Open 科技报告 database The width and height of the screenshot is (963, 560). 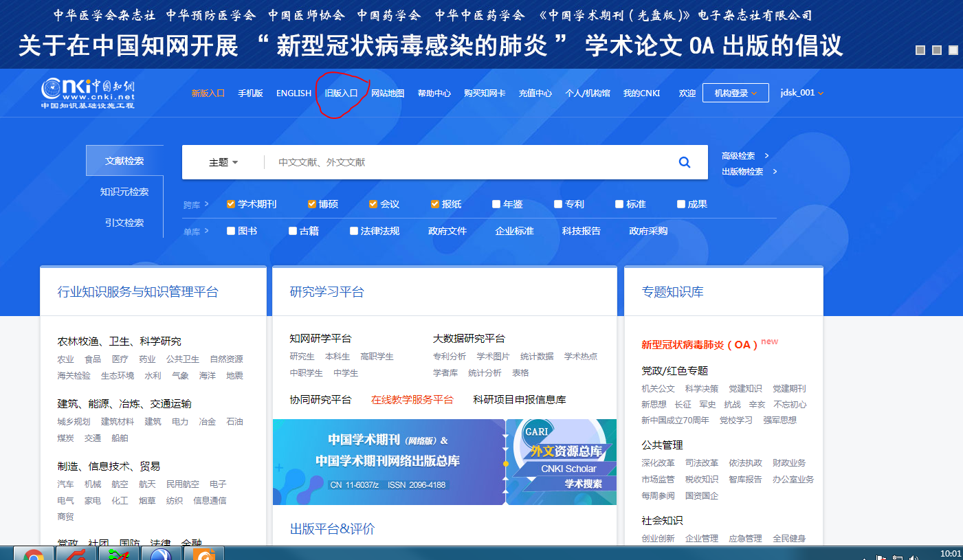[582, 231]
